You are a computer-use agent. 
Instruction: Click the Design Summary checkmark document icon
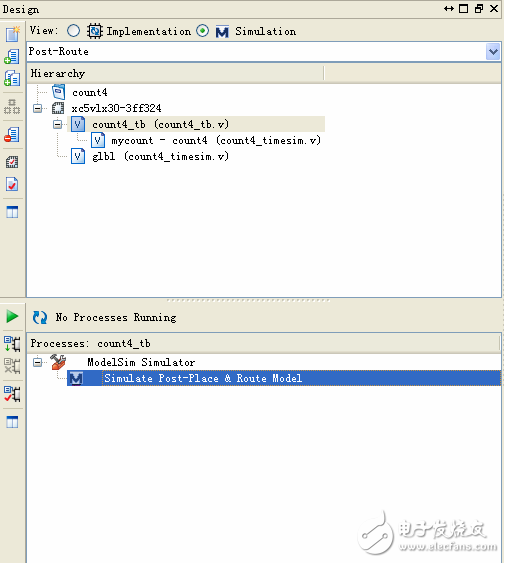pyautogui.click(x=12, y=184)
